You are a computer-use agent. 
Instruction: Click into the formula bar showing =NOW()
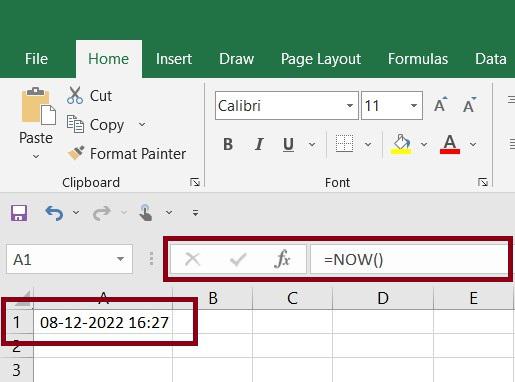(409, 259)
